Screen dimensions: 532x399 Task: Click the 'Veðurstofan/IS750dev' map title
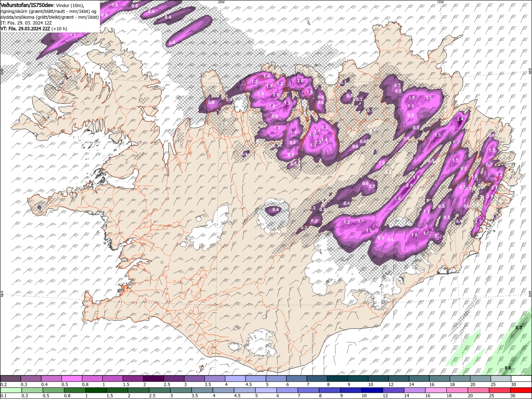point(27,5)
